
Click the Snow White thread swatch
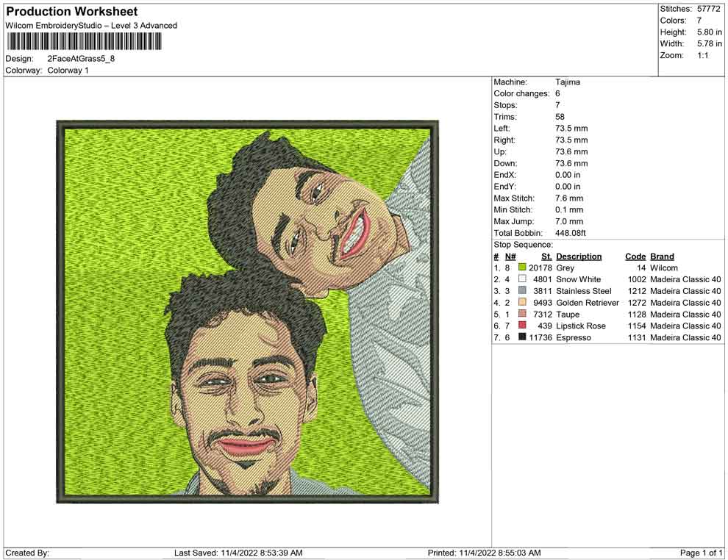point(522,279)
